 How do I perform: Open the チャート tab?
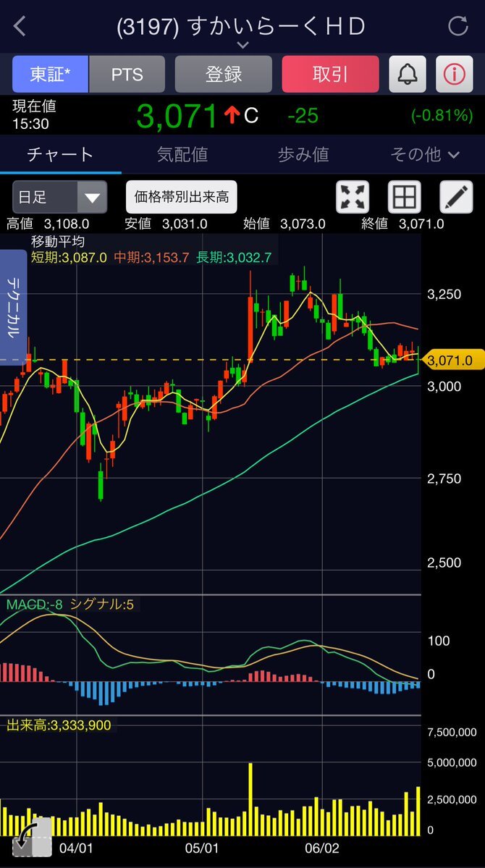[x=60, y=154]
